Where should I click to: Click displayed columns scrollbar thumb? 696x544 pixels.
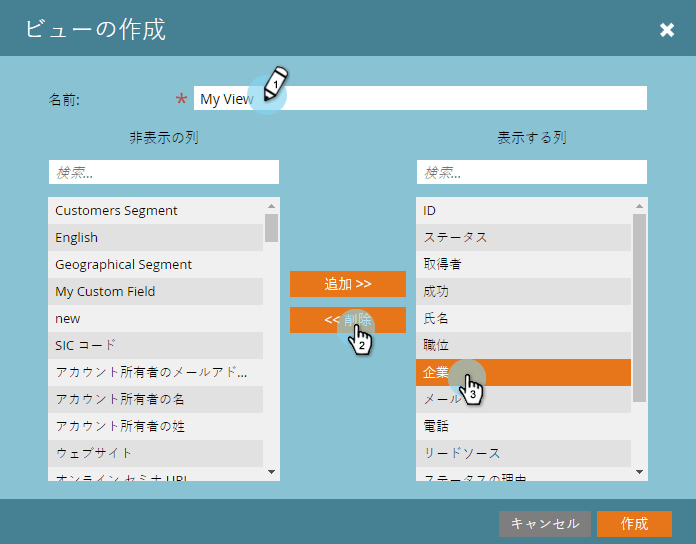click(640, 308)
